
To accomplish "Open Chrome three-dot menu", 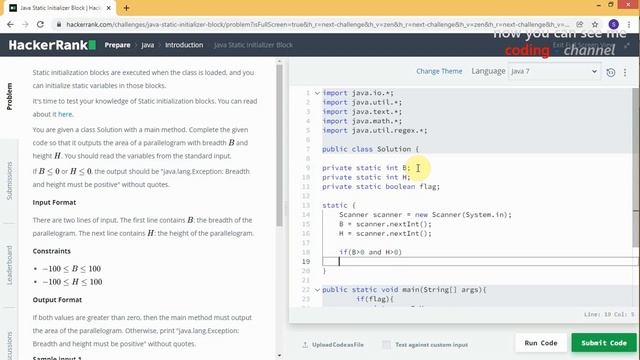I will [629, 24].
